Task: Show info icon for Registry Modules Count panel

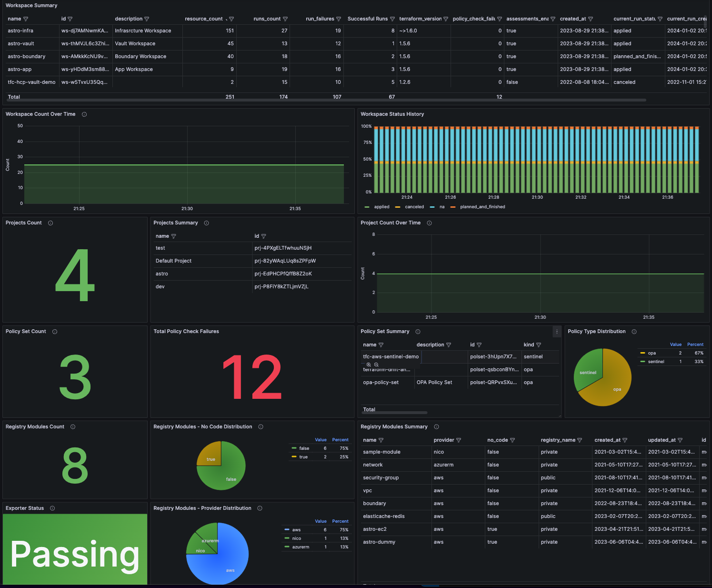Action: tap(73, 427)
